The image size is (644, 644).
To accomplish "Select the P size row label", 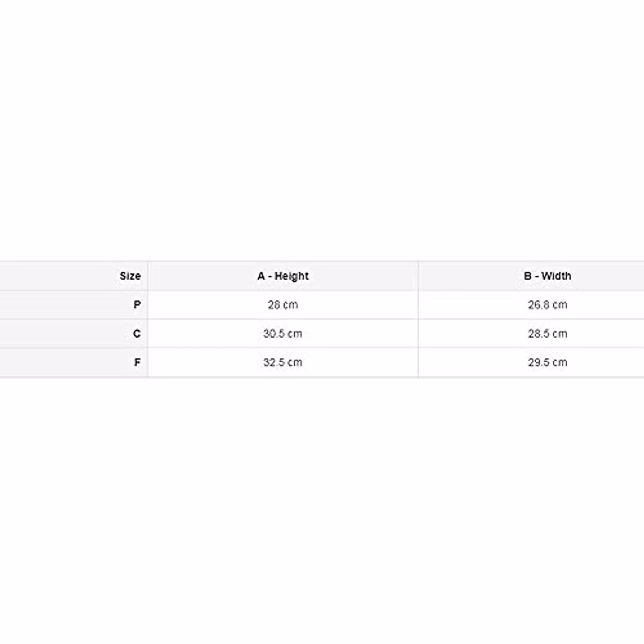I will point(137,305).
